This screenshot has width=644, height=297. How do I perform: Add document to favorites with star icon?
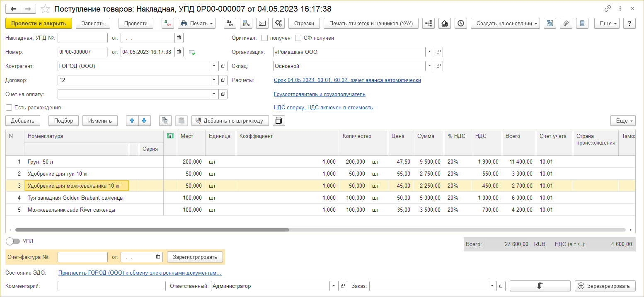46,9
